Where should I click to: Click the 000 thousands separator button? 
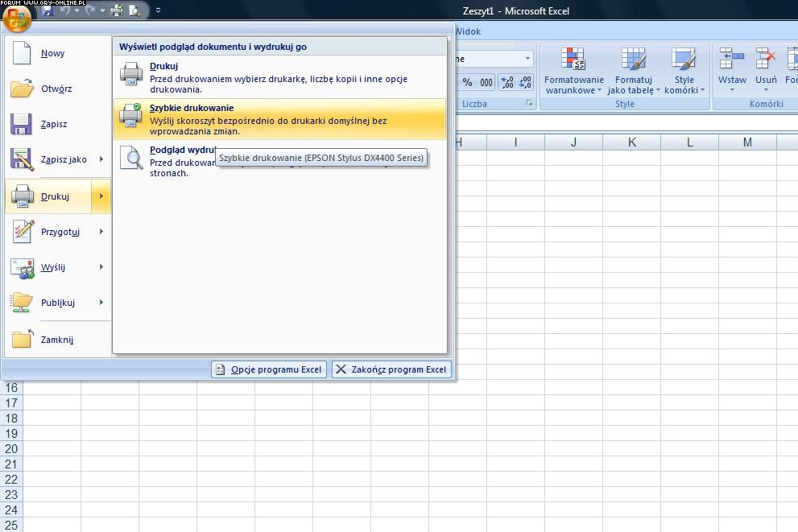click(x=486, y=82)
